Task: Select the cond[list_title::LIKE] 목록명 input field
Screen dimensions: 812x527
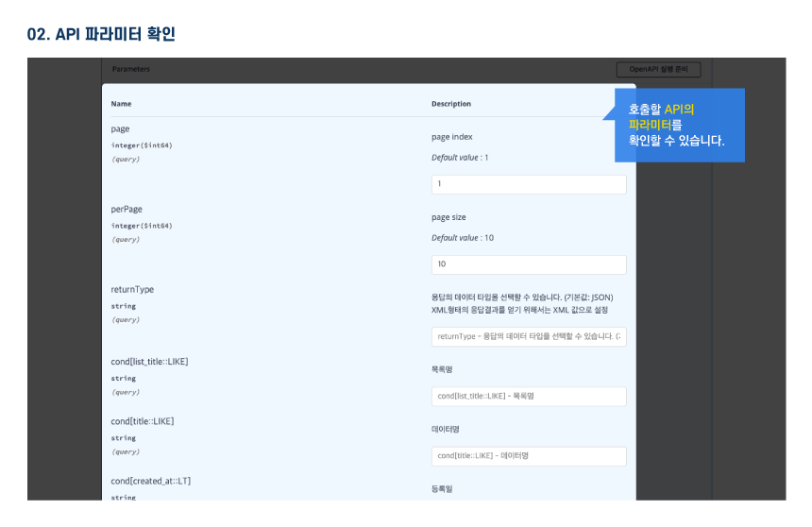Action: coord(529,397)
